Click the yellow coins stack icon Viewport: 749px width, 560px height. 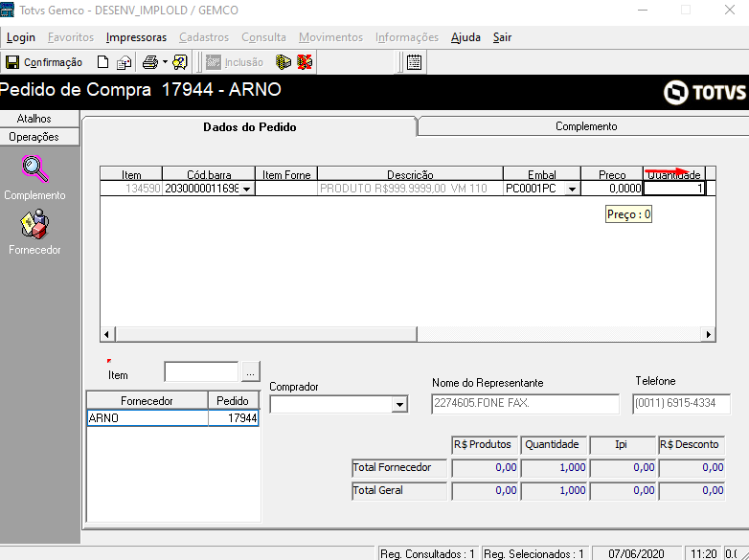(284, 62)
